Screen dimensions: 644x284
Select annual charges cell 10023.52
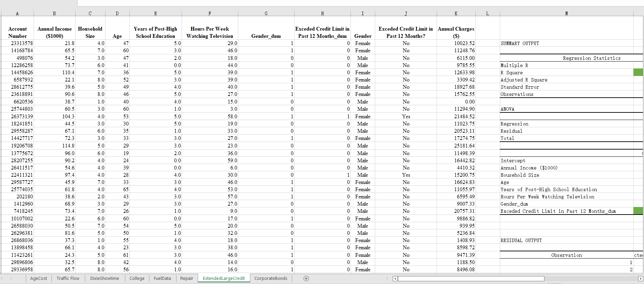click(x=456, y=43)
